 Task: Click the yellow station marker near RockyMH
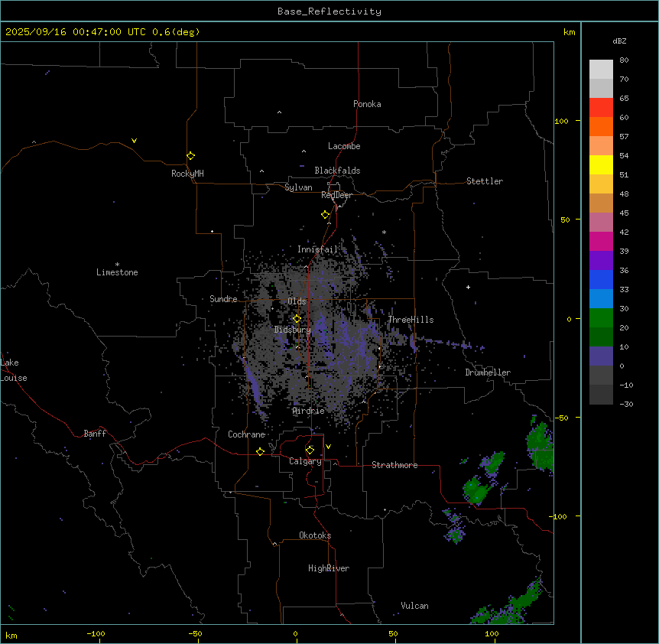(191, 156)
